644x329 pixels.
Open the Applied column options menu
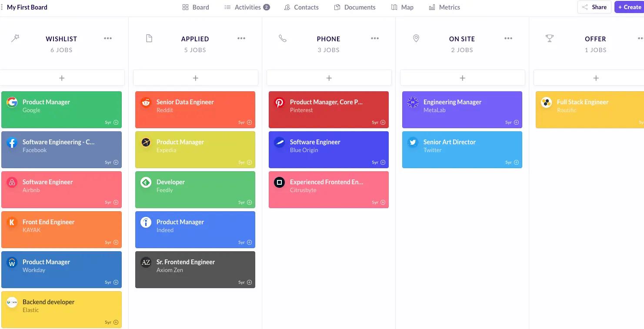click(x=241, y=38)
